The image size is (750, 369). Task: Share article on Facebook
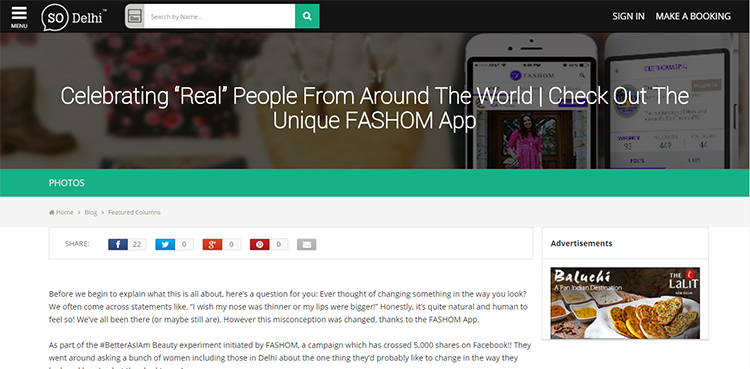coord(118,245)
